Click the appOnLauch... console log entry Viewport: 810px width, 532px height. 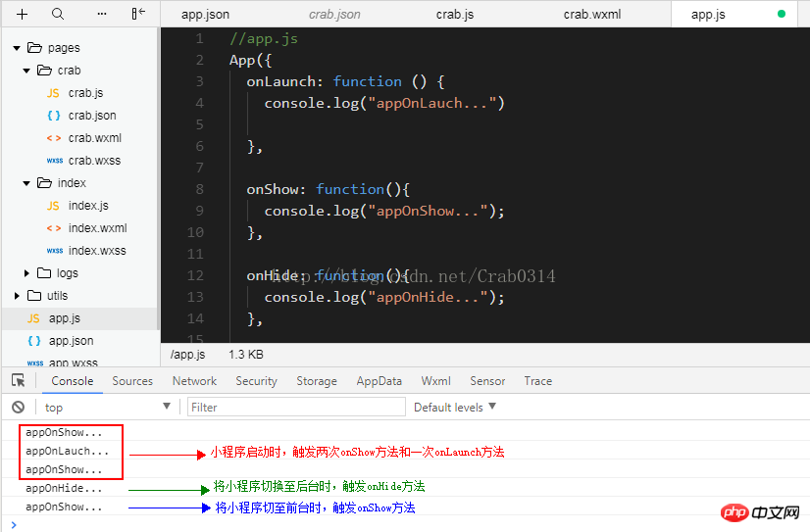[x=67, y=451]
